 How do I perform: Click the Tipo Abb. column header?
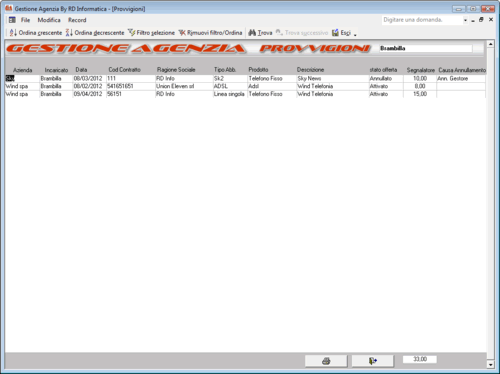(225, 70)
